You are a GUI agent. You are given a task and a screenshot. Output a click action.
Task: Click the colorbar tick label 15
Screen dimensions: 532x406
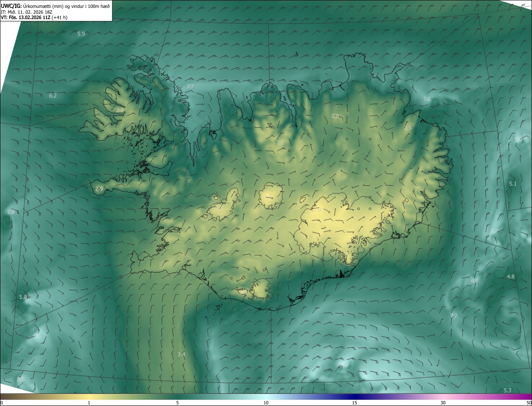pos(355,403)
